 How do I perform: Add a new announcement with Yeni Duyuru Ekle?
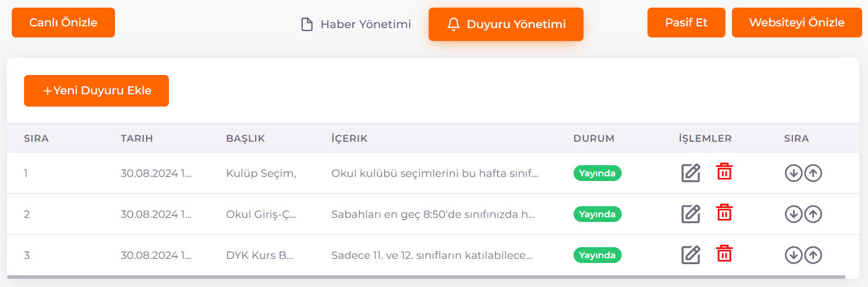click(96, 91)
